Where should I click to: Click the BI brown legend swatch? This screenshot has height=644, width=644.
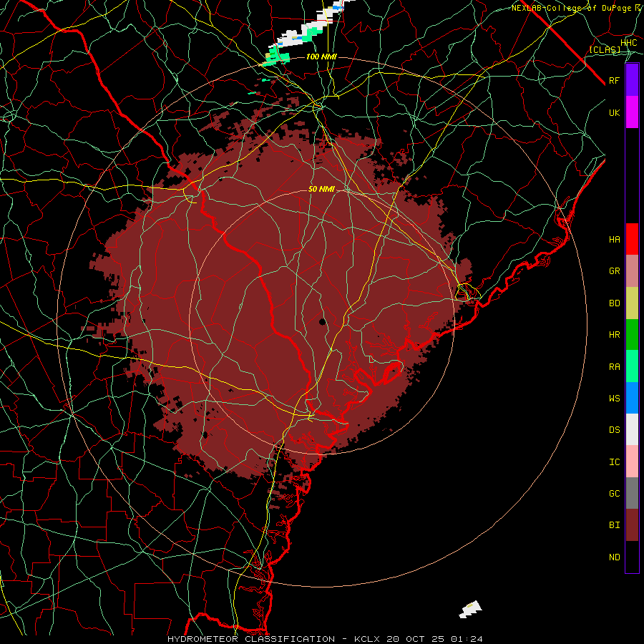[632, 525]
